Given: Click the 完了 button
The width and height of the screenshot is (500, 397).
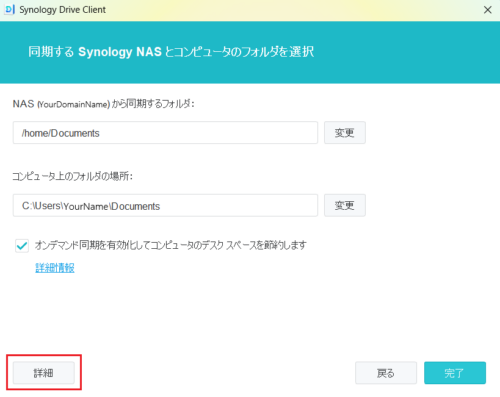Looking at the screenshot, I should (455, 373).
